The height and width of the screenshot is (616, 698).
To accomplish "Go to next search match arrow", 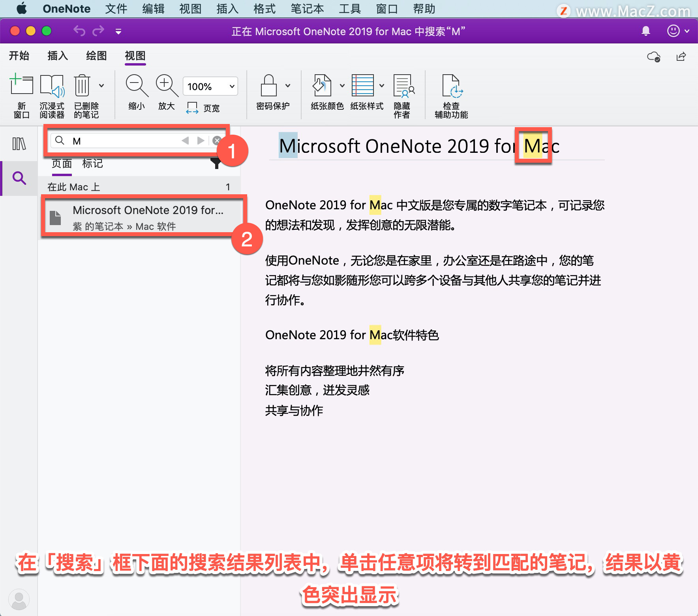I will point(201,141).
